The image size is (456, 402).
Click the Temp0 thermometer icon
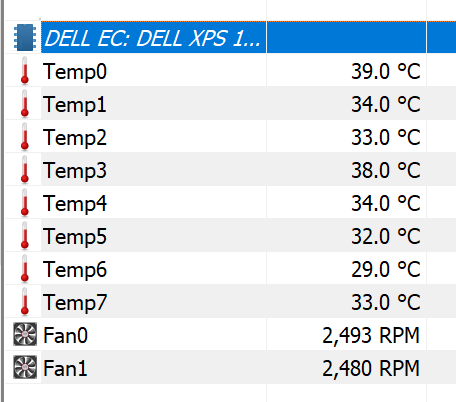point(24,70)
